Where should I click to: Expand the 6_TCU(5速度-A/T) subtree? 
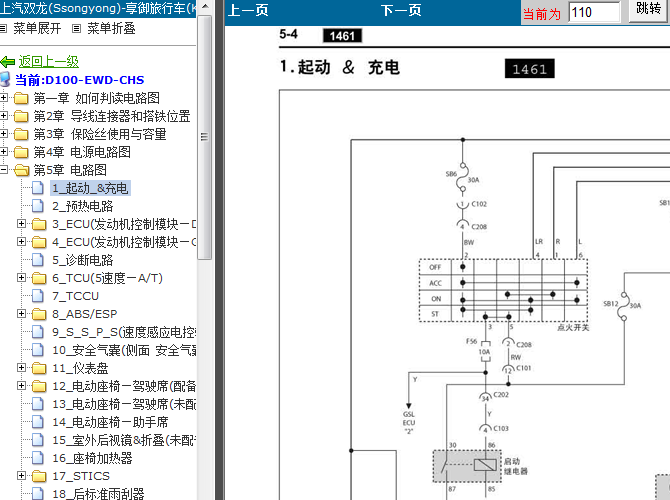[21, 277]
